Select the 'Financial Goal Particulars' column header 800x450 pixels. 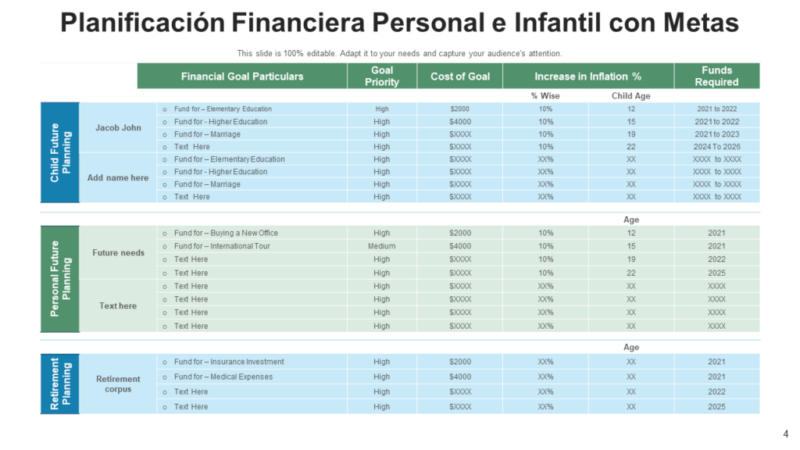(242, 76)
